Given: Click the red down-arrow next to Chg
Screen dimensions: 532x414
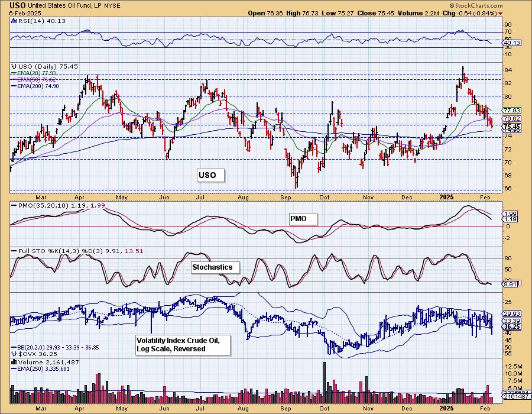Looking at the screenshot, I should pyautogui.click(x=501, y=14).
